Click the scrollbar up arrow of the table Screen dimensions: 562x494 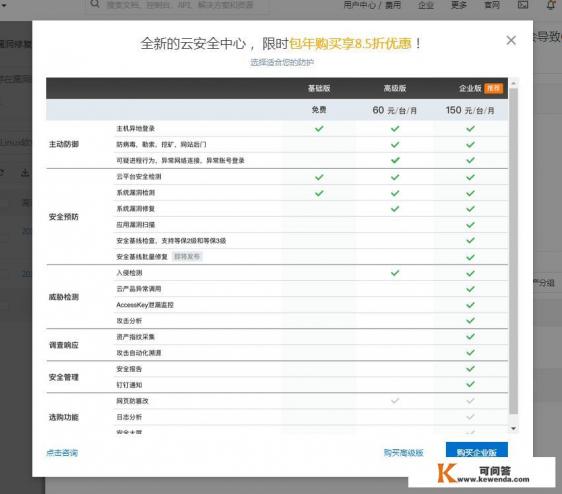tap(513, 83)
